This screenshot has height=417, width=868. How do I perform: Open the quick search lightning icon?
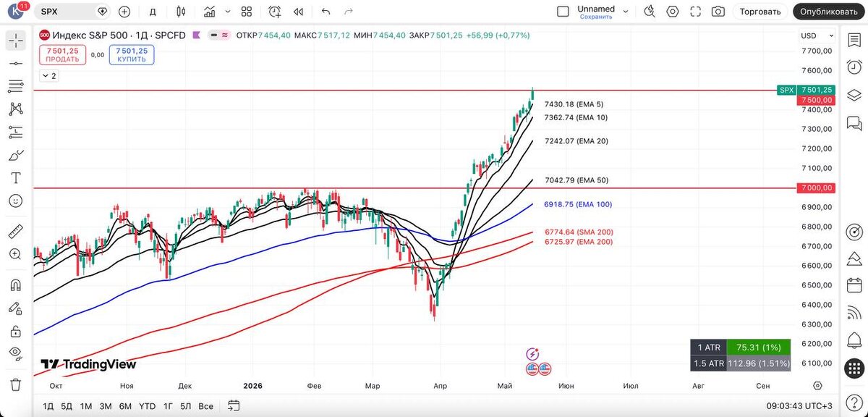650,12
